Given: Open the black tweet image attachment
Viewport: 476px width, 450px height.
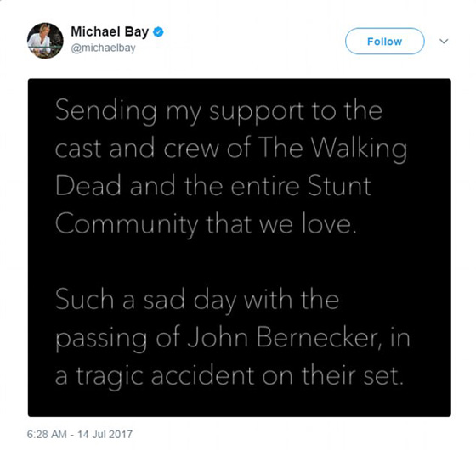Looking at the screenshot, I should [x=239, y=247].
